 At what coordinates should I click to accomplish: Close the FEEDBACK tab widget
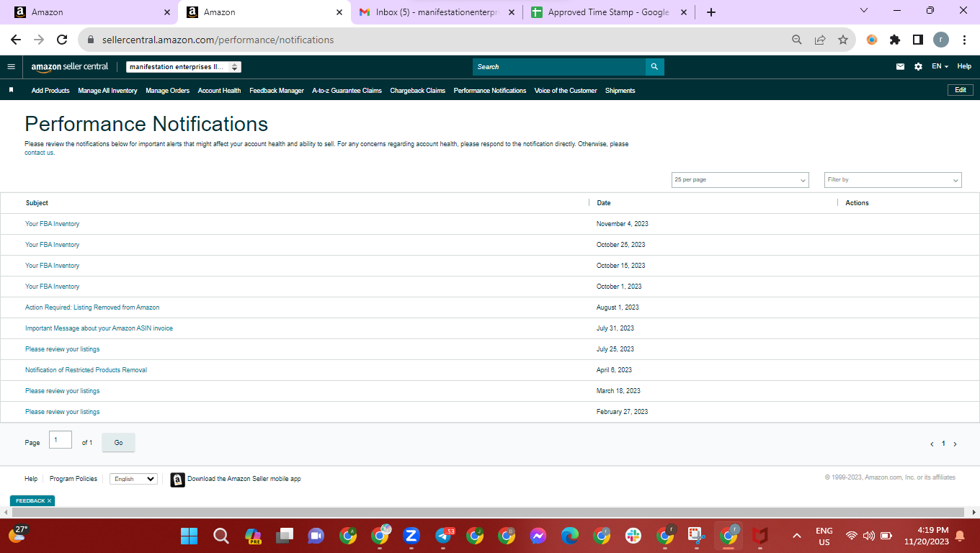[49, 501]
